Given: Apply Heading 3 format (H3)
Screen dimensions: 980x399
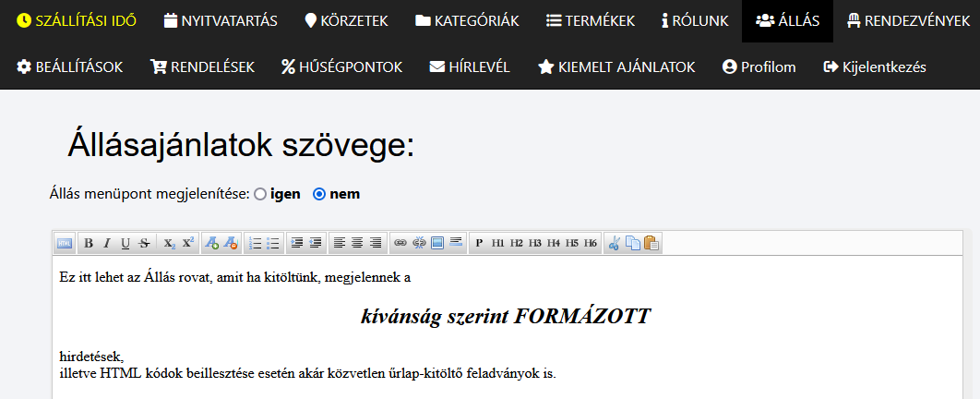Looking at the screenshot, I should (535, 243).
